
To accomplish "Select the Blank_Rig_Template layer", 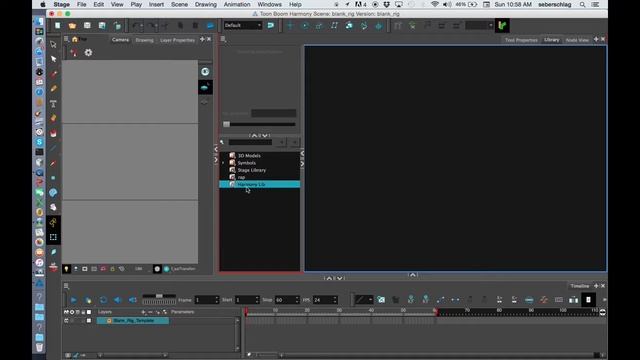I will point(133,321).
